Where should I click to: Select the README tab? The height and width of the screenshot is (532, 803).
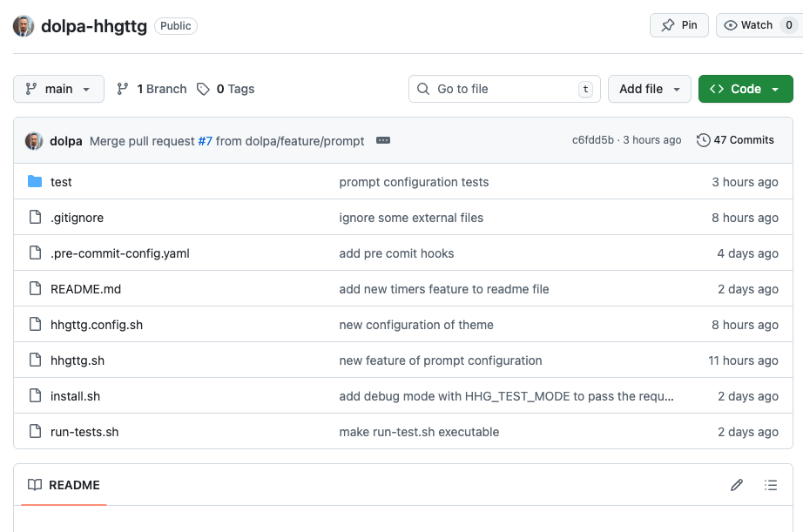coord(64,485)
